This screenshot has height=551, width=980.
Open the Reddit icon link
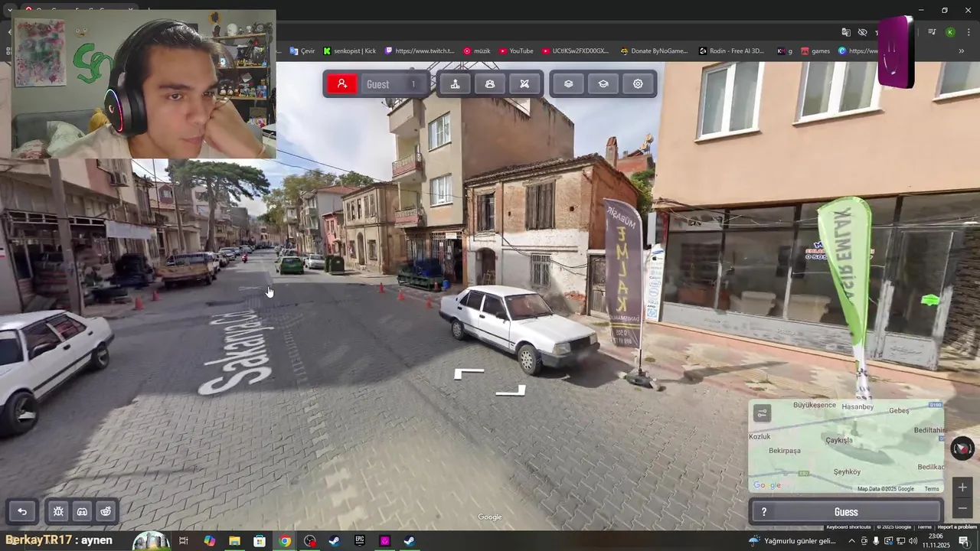tap(106, 512)
